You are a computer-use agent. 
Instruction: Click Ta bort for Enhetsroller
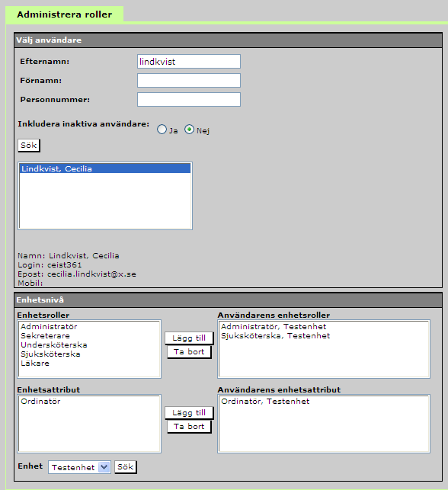[x=189, y=352]
